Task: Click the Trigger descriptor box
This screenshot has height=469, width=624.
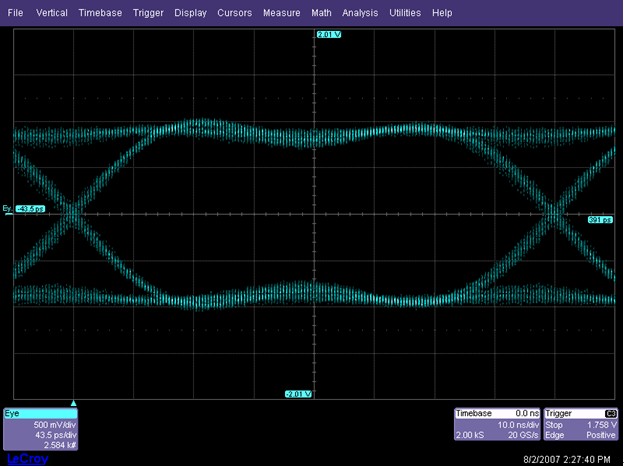Action: [581, 424]
